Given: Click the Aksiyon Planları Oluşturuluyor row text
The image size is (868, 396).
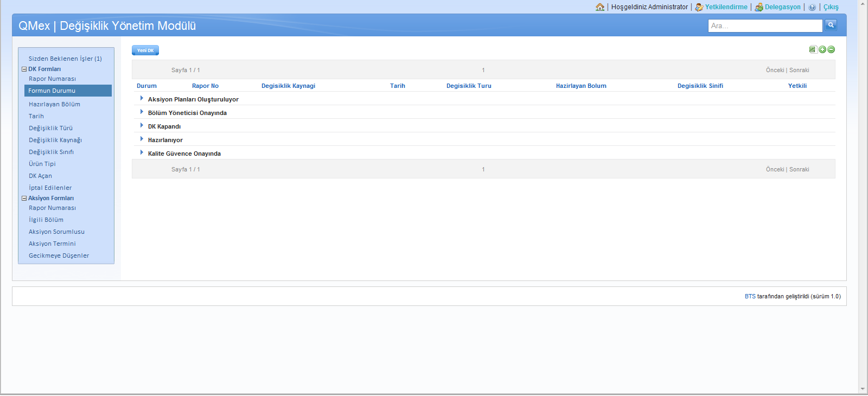Looking at the screenshot, I should [193, 99].
